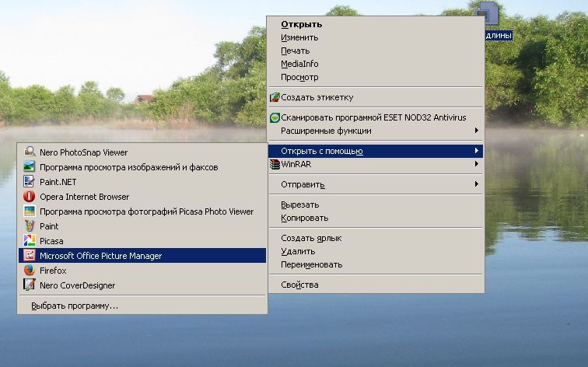Click the colorful Picasa icon
Image resolution: width=588 pixels, height=367 pixels.
tap(30, 241)
